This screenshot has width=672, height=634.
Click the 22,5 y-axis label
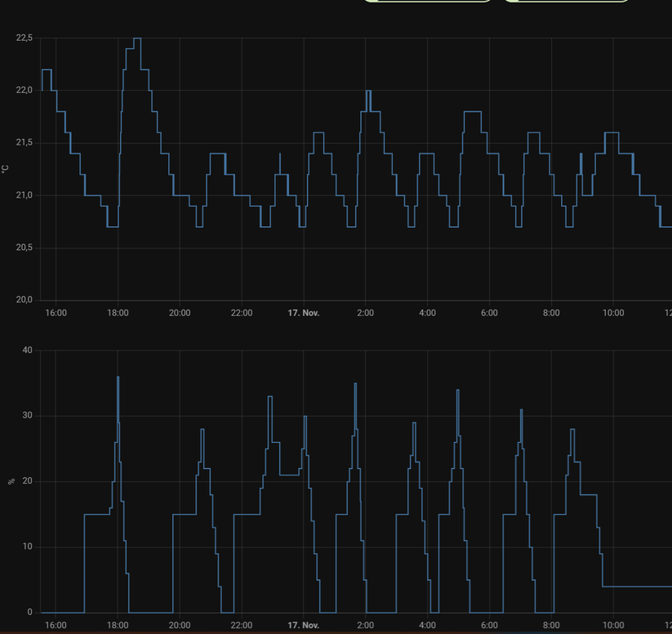(x=24, y=38)
